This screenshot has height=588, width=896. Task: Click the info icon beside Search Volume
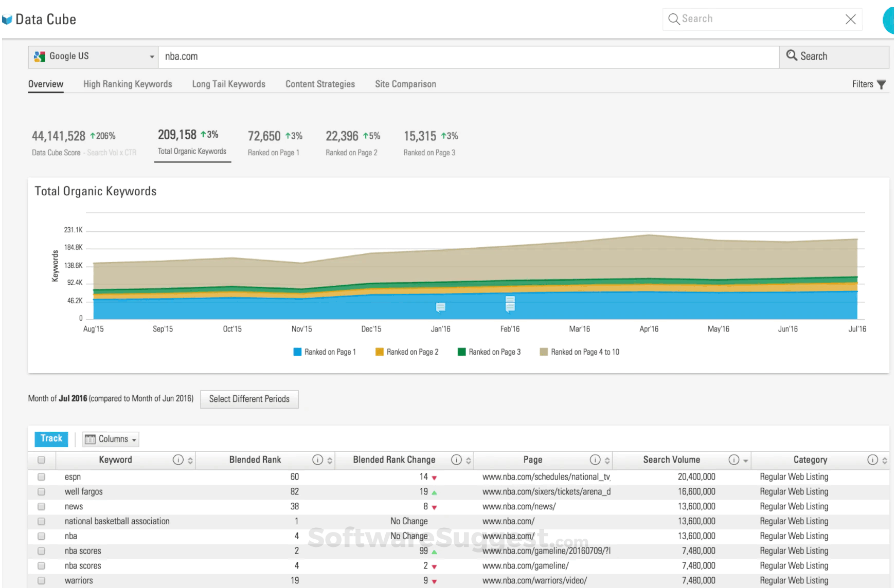(733, 460)
